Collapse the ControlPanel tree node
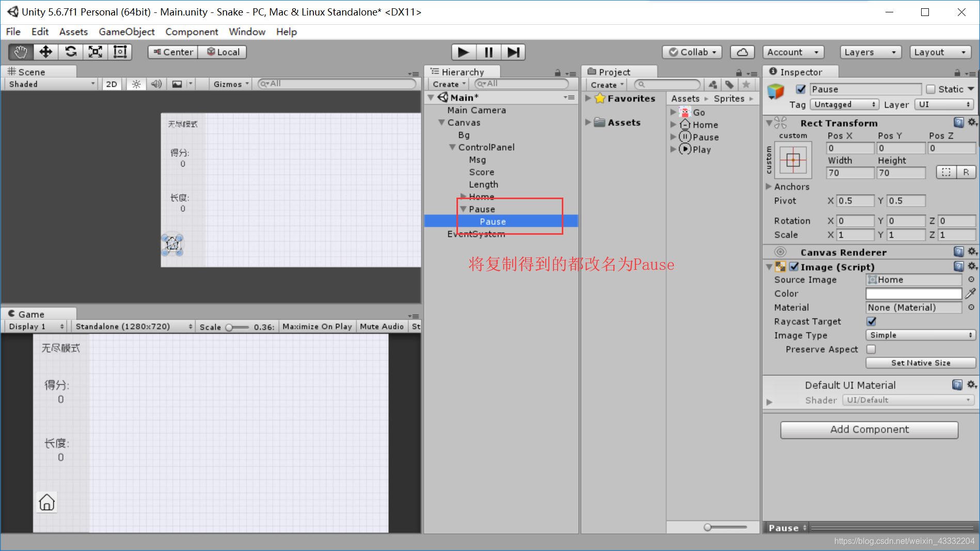Image resolution: width=980 pixels, height=551 pixels. coord(452,148)
